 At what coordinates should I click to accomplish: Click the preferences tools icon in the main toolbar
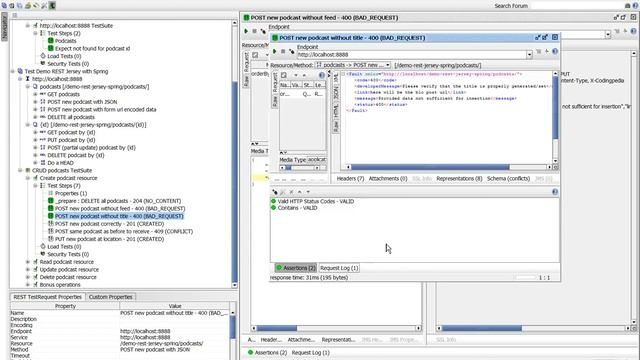44,6
